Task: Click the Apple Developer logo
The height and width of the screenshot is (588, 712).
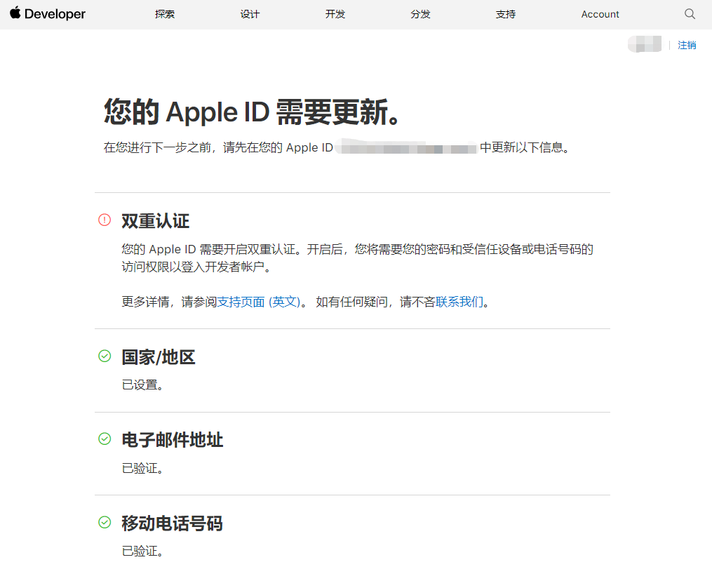Action: pyautogui.click(x=48, y=14)
